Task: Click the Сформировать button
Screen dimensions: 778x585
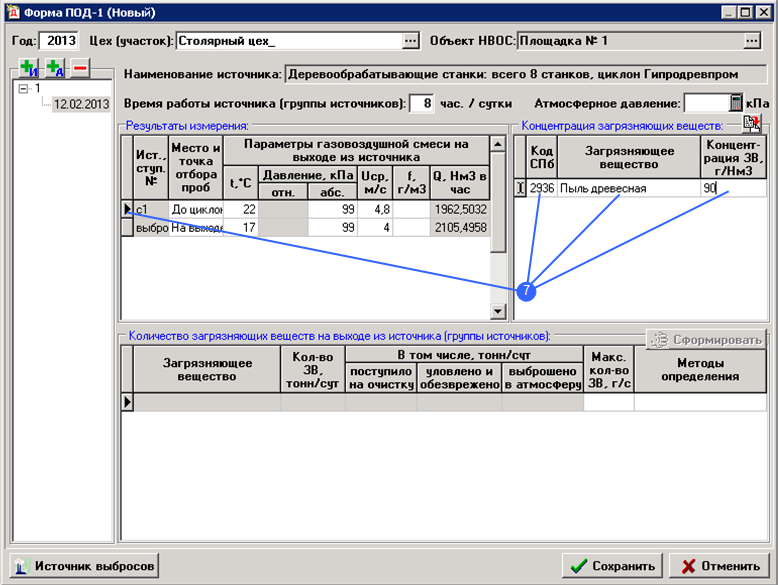Action: (707, 340)
